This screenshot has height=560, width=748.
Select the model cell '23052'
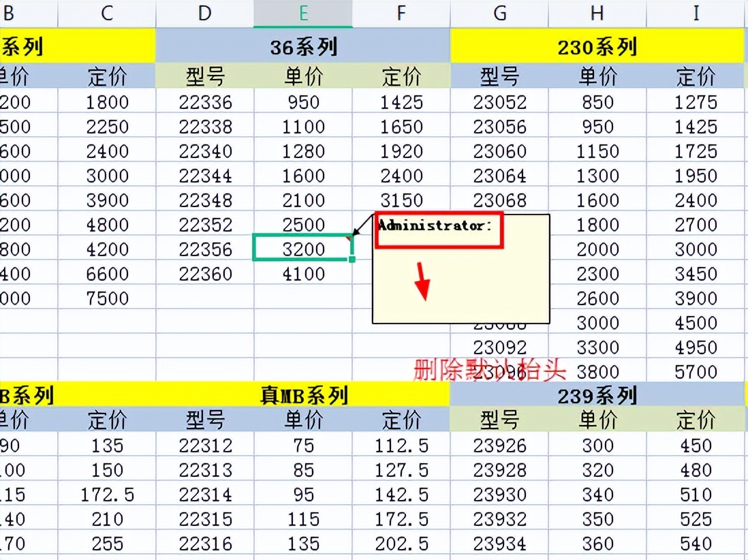point(499,102)
